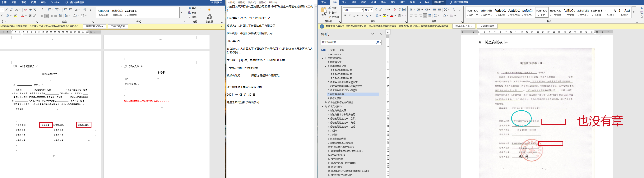Open 格式(O) menu in Notepad
Viewport: 644px width, 178px height.
pyautogui.click(x=252, y=2)
